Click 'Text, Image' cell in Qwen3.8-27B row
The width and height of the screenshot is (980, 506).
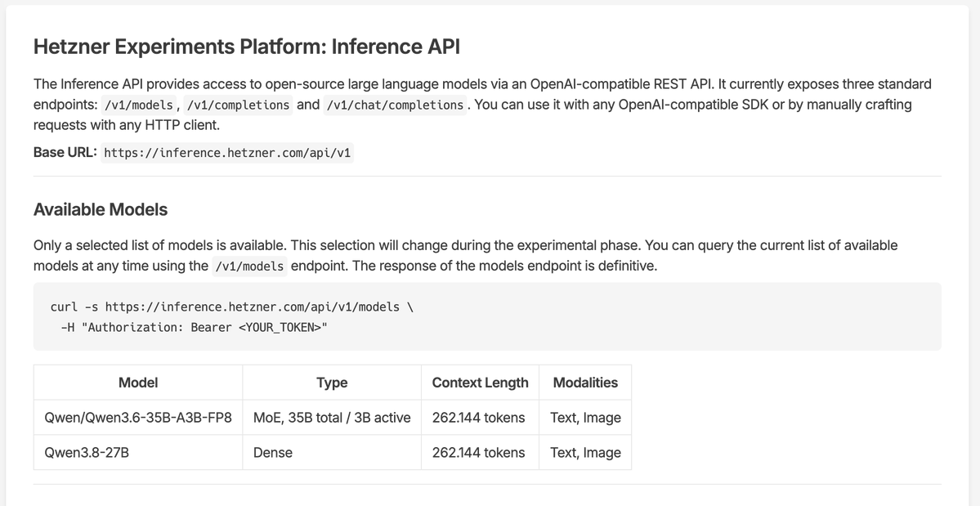[x=585, y=452]
